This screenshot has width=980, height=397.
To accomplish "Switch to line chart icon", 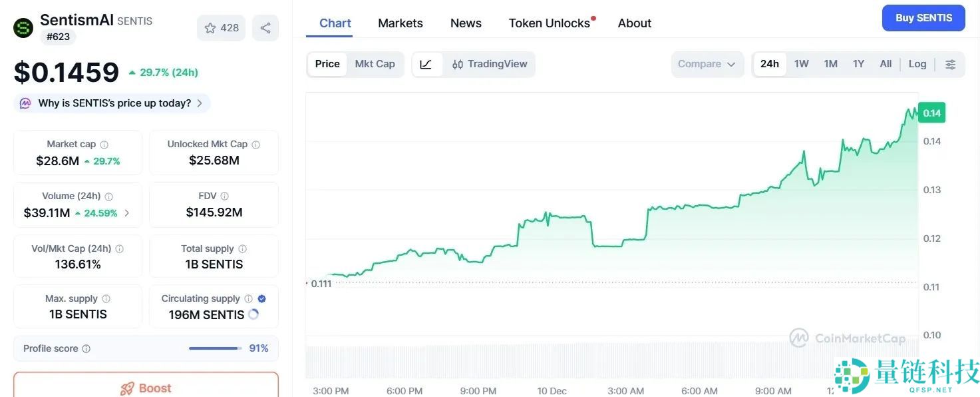I will pyautogui.click(x=426, y=65).
